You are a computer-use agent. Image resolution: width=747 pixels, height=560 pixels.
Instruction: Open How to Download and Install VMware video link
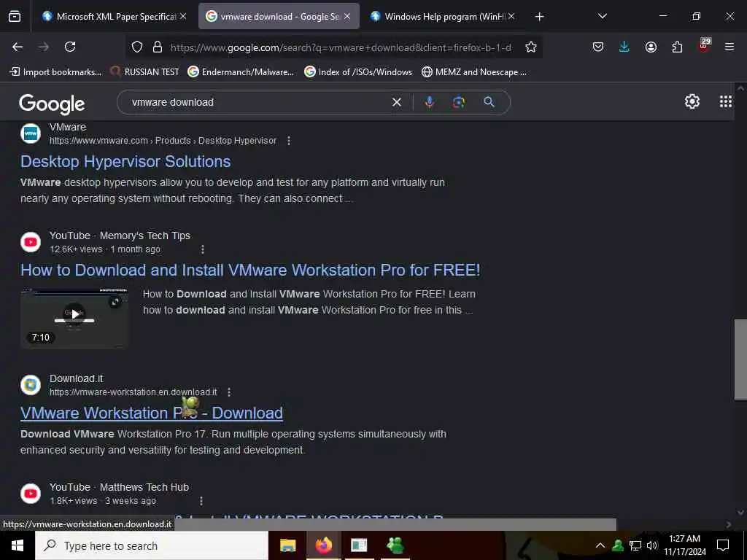pos(250,270)
